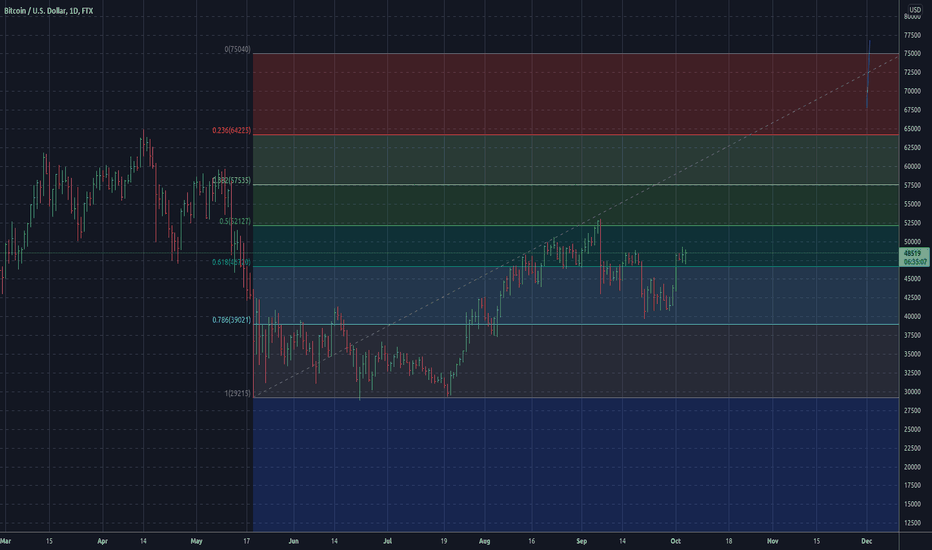Image resolution: width=932 pixels, height=550 pixels.
Task: Click the 27500 price axis label
Action: coord(912,410)
